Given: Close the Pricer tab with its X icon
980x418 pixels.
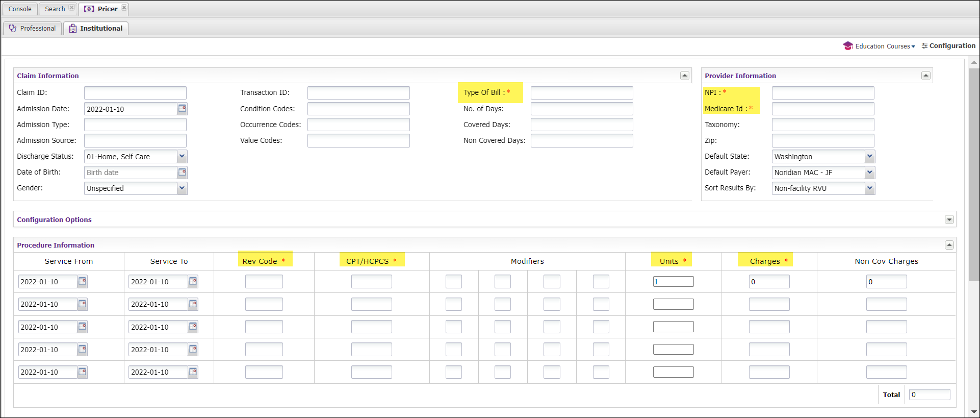Looking at the screenshot, I should tap(124, 8).
